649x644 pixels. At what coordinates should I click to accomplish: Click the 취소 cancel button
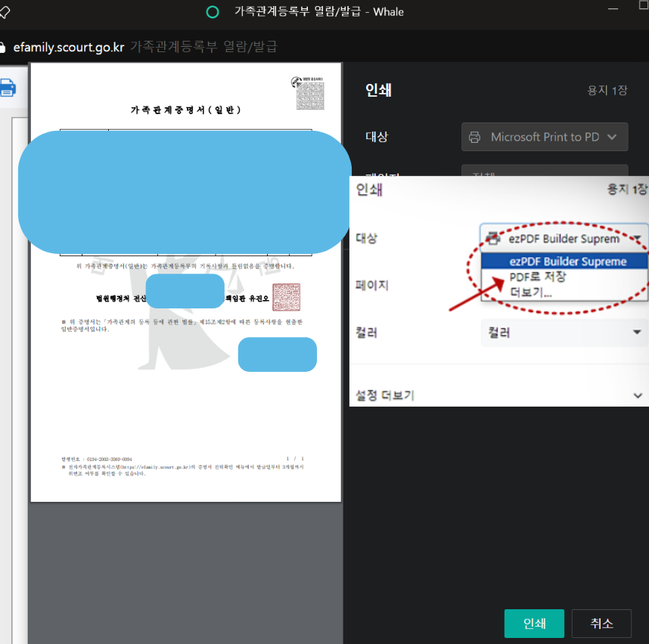(601, 623)
